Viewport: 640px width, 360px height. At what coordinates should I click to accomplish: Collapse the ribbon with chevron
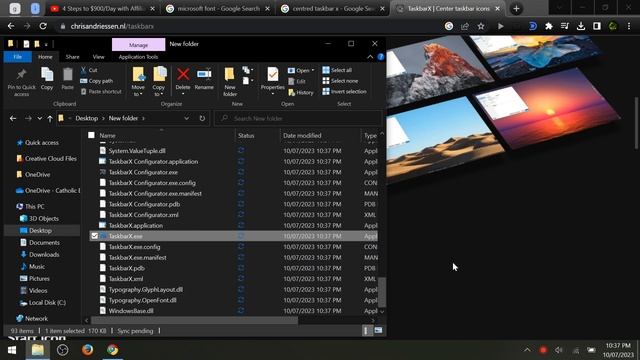[x=370, y=57]
